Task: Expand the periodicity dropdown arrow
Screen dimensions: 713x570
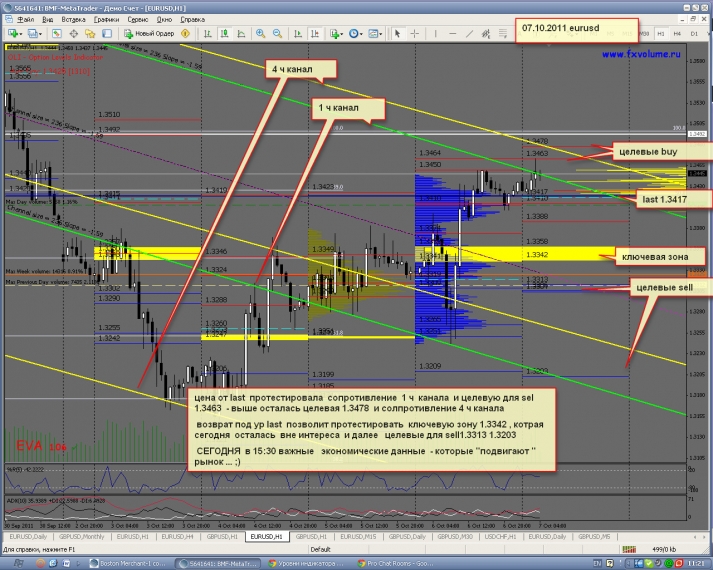Action: tap(361, 34)
